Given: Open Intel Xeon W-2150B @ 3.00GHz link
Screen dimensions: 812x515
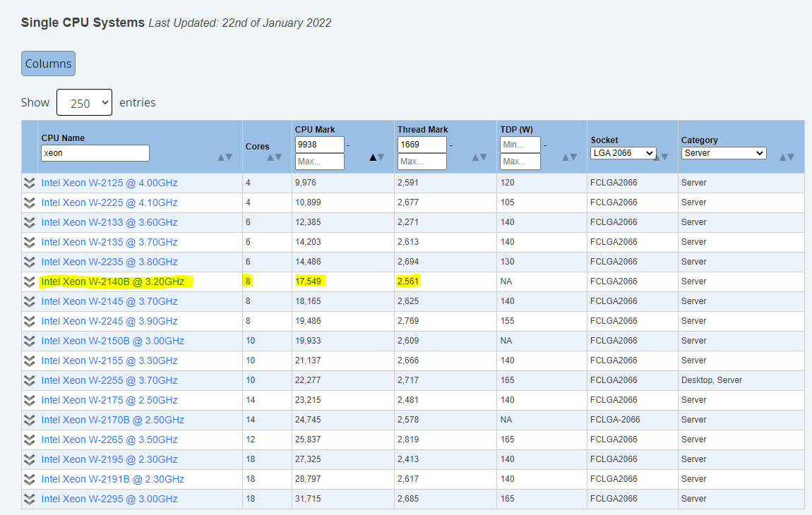Looking at the screenshot, I should point(113,341).
